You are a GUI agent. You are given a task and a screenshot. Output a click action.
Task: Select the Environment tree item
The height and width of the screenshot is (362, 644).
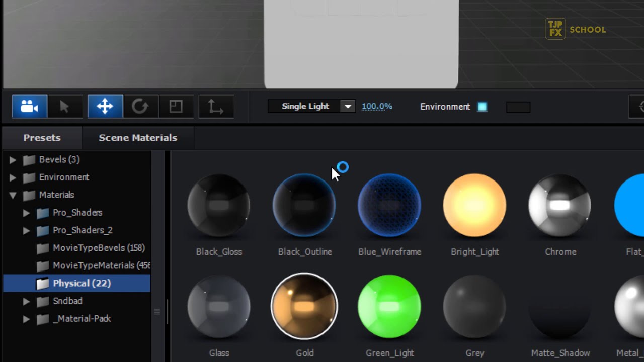click(x=64, y=177)
